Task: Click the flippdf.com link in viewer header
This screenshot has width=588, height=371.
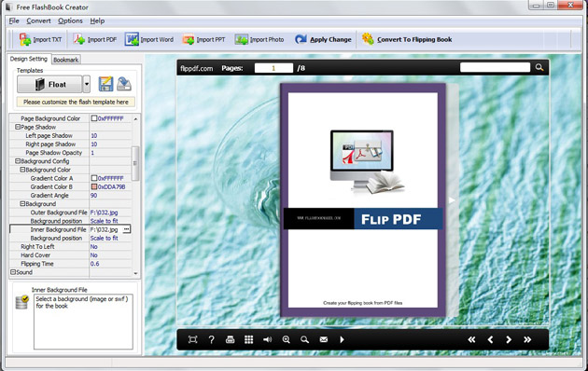Action: [x=197, y=68]
